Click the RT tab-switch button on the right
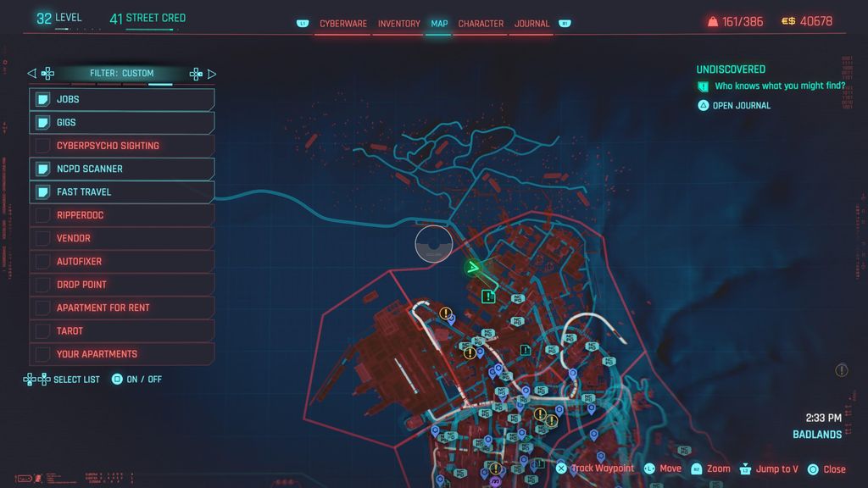The width and height of the screenshot is (868, 488). 565,23
